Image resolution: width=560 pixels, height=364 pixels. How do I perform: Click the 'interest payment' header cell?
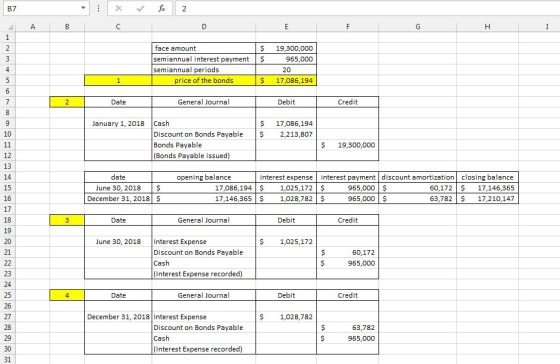348,177
